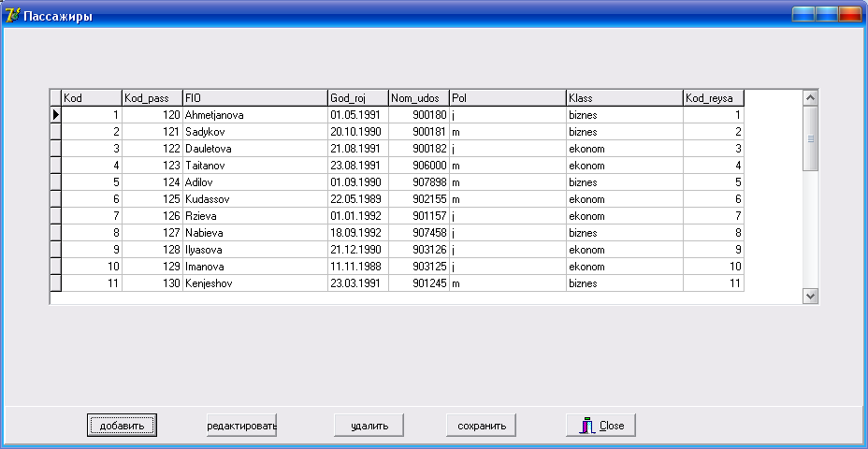The height and width of the screenshot is (449, 868).
Task: Click birth date 23.08.1991
Action: [358, 166]
